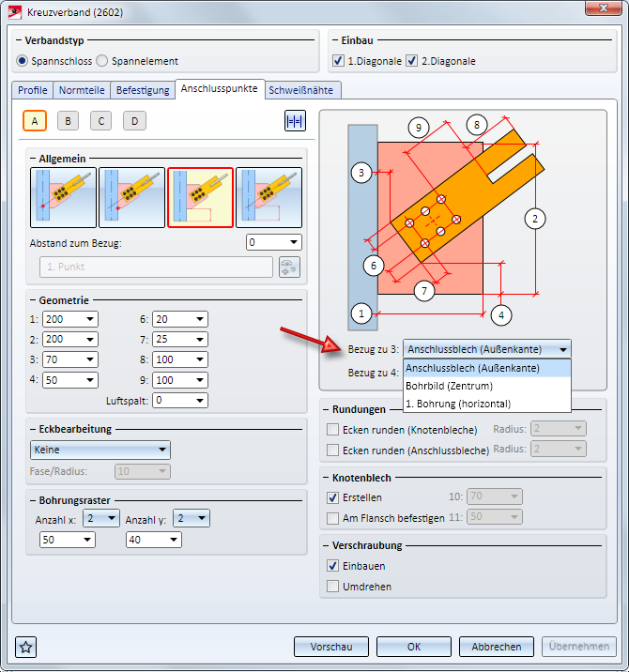This screenshot has width=629, height=672.
Task: Choose 1. Bohrung (horizontal) option
Action: coord(487,404)
